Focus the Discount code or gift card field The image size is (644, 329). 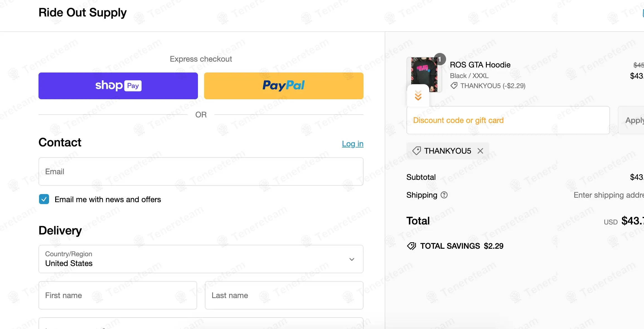point(508,120)
